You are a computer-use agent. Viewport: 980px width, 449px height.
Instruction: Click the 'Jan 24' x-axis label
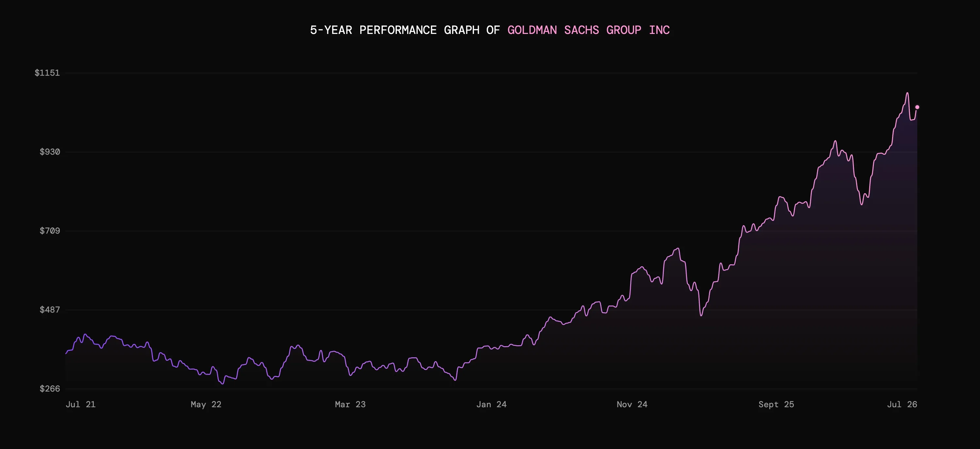[491, 404]
